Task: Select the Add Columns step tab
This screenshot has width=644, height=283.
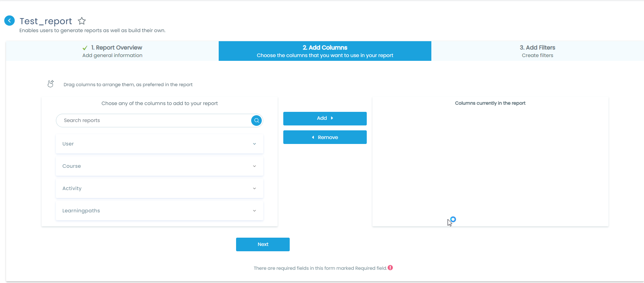Action: tap(325, 51)
